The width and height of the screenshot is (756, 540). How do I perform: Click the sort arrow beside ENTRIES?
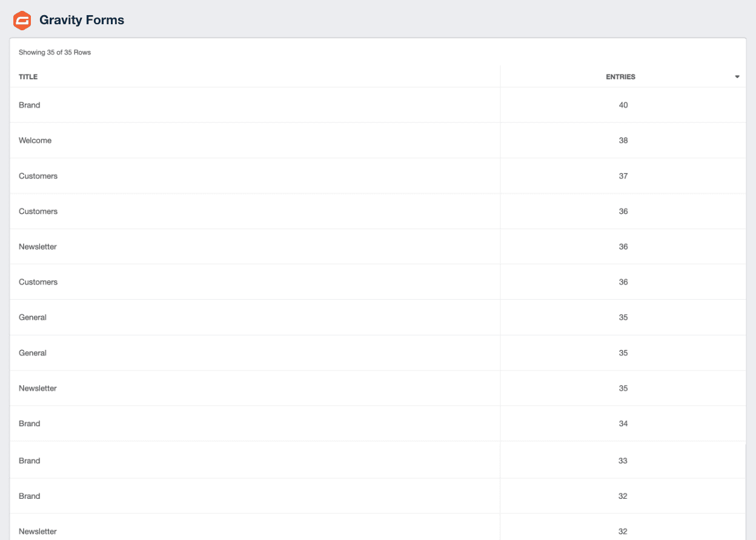click(737, 77)
